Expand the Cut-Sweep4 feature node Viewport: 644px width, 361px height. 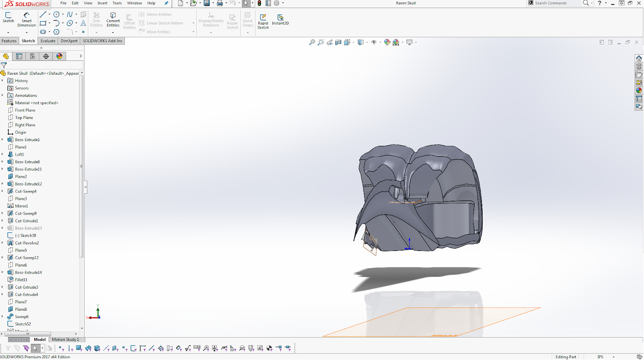point(2,191)
